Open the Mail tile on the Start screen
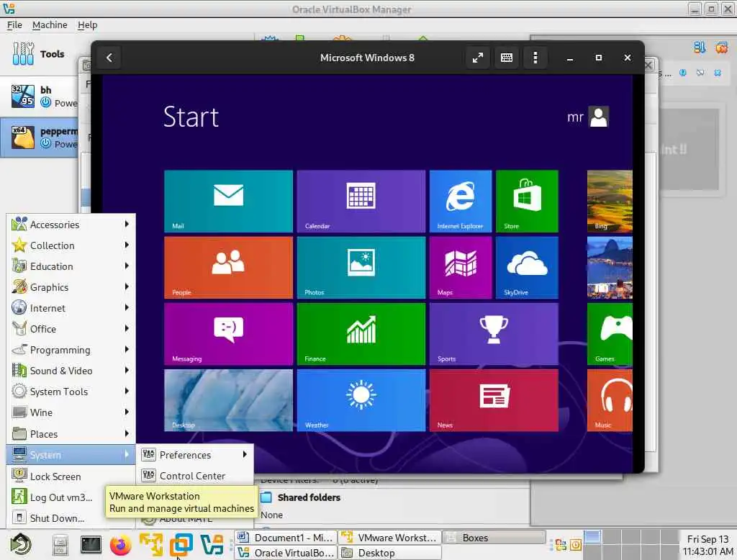737x560 pixels. point(228,202)
